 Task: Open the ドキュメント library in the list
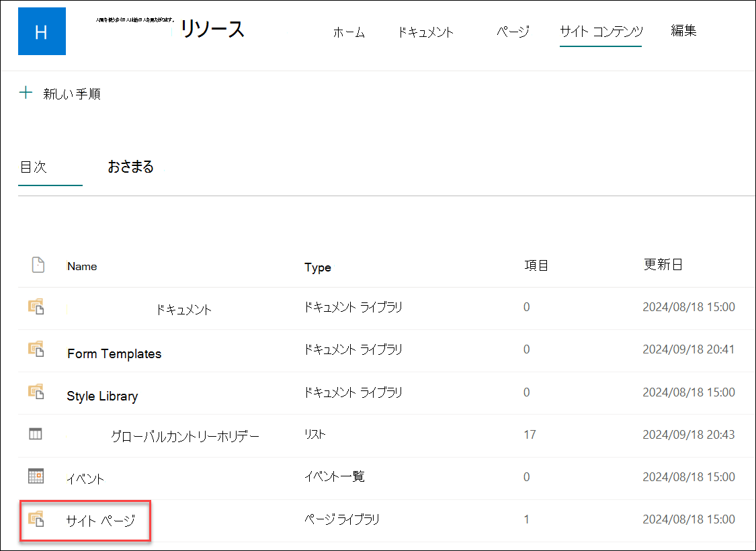tap(183, 310)
